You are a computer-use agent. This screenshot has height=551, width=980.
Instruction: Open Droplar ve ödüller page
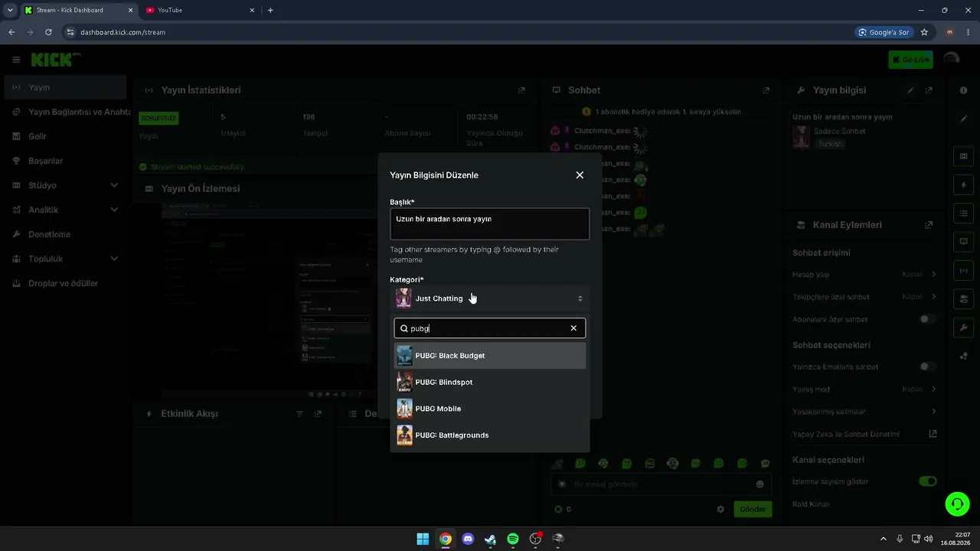[x=65, y=283]
